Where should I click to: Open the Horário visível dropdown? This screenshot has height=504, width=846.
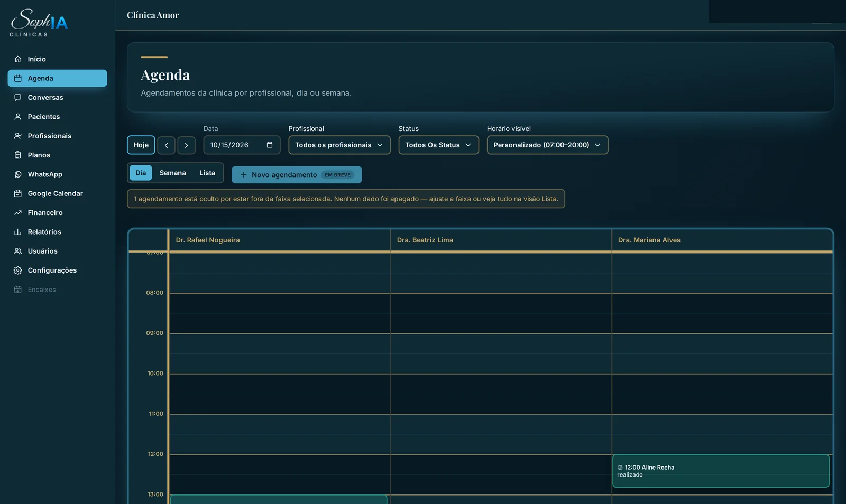548,145
